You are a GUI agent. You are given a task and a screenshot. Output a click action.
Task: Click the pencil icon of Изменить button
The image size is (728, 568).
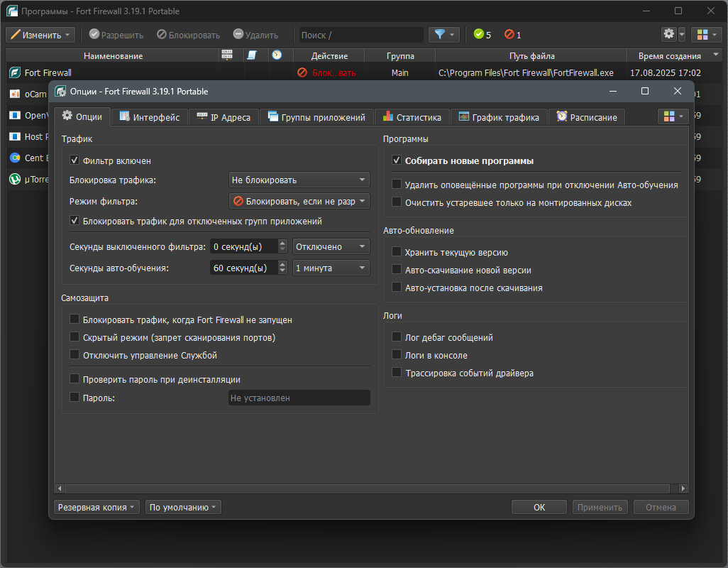tap(16, 35)
